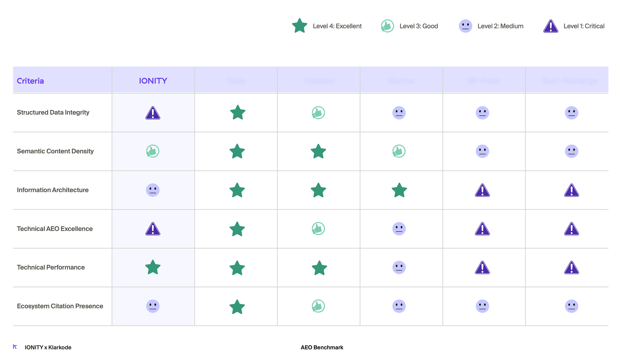Click the 'Level 2: Medium' legend text
Image resolution: width=644 pixels, height=362 pixels.
(500, 26)
